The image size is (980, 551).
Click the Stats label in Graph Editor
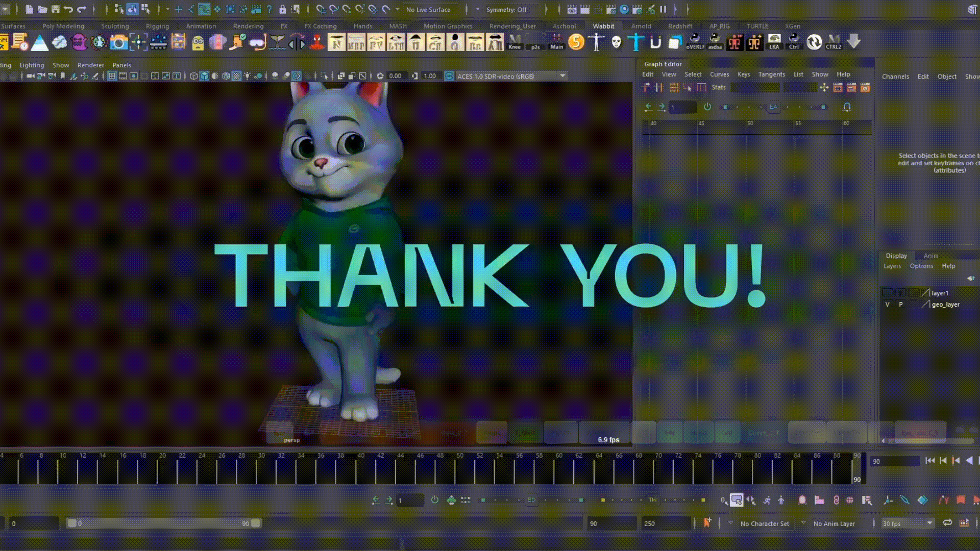(718, 88)
